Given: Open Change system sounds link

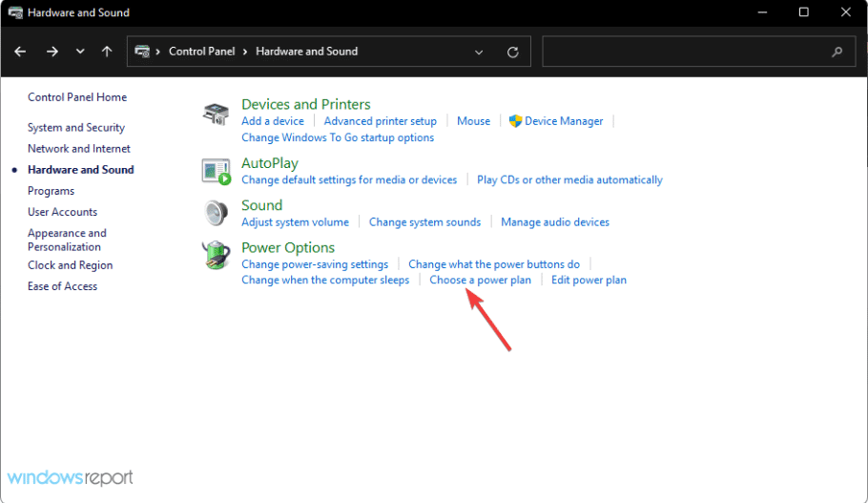Looking at the screenshot, I should coord(425,222).
